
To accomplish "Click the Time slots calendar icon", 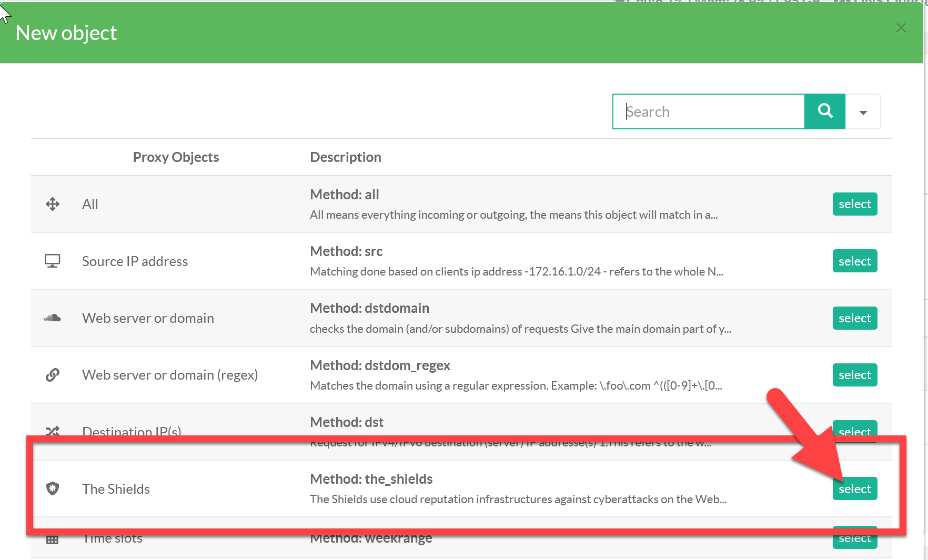I will (x=53, y=540).
